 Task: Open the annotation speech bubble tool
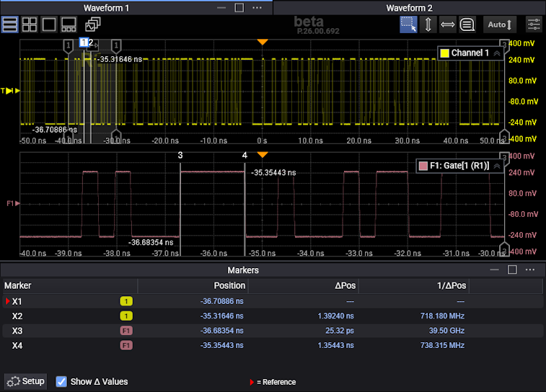click(x=467, y=24)
